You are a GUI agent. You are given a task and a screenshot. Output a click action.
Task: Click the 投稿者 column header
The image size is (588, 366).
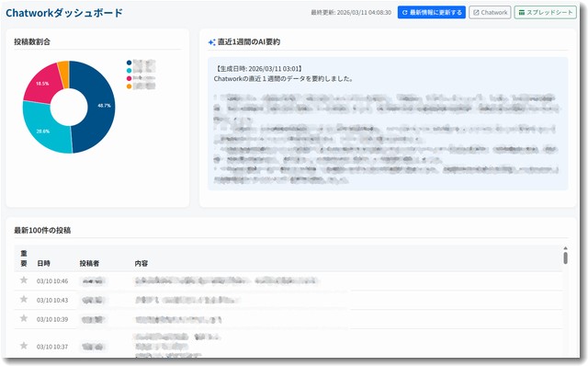[89, 264]
